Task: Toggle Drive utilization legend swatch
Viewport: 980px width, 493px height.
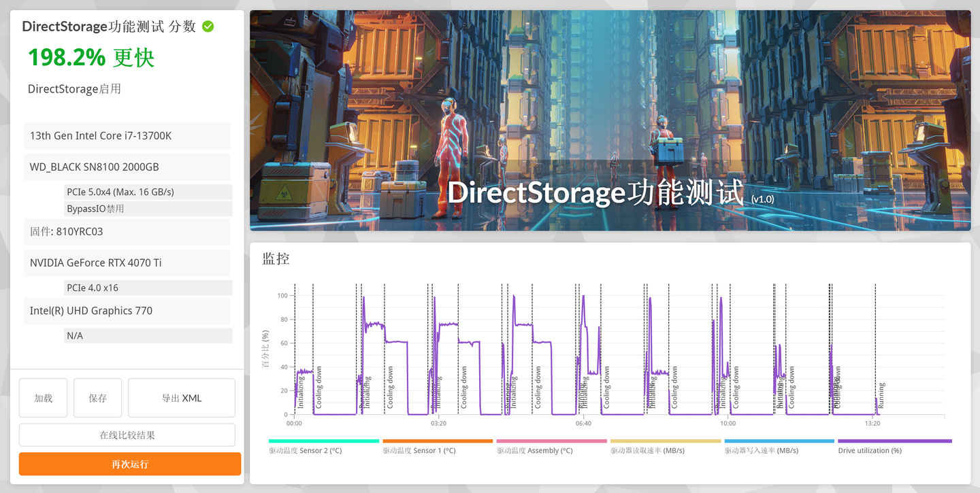Action: 895,441
